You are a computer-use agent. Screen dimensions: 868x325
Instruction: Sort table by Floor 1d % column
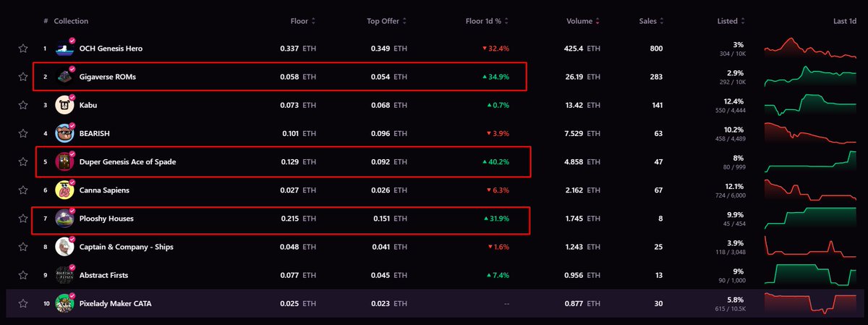[x=488, y=22]
